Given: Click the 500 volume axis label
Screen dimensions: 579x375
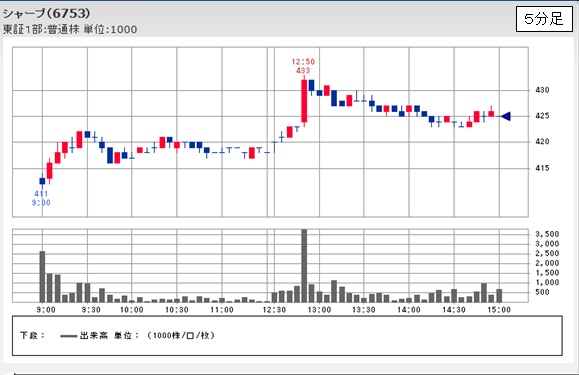Looking at the screenshot, I should coord(548,292).
